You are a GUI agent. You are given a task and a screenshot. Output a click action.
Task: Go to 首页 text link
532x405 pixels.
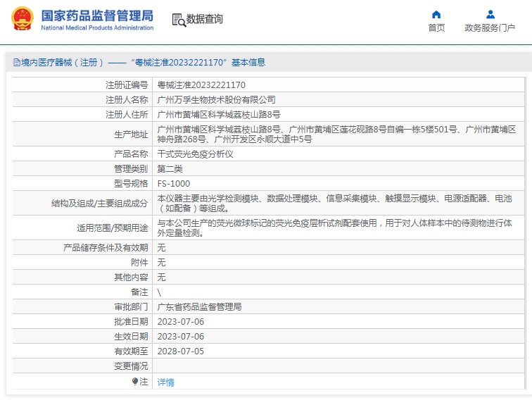tap(436, 28)
